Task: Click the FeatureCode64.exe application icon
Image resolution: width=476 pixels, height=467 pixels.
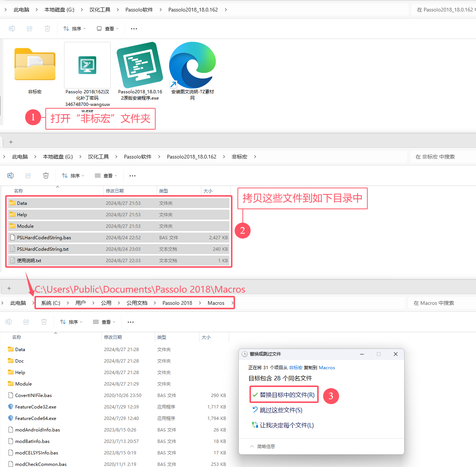Action: [x=11, y=418]
